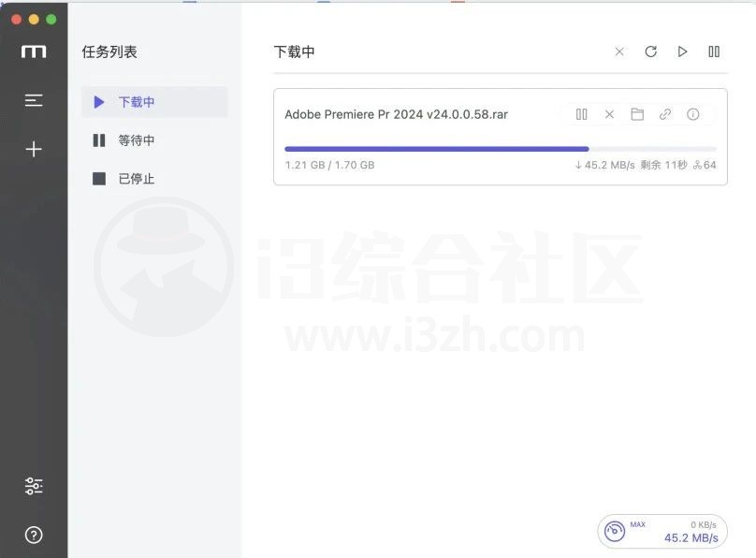Click the 下载中 page title

pos(294,51)
